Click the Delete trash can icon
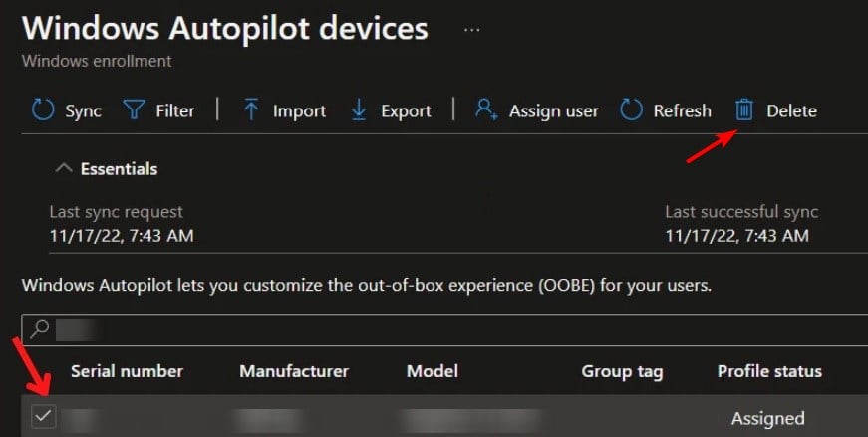 pos(744,110)
